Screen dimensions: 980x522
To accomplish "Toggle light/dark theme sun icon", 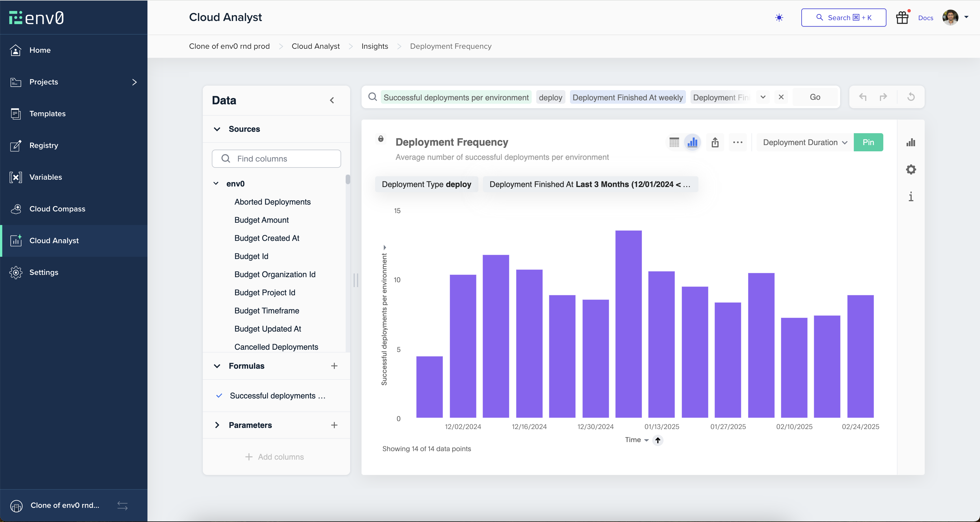I will click(779, 18).
